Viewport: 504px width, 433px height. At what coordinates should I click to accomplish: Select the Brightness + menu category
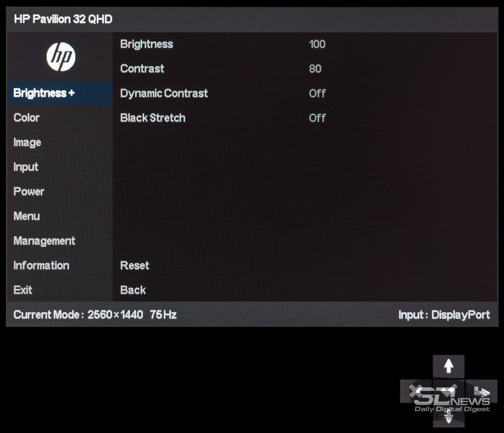pyautogui.click(x=60, y=93)
